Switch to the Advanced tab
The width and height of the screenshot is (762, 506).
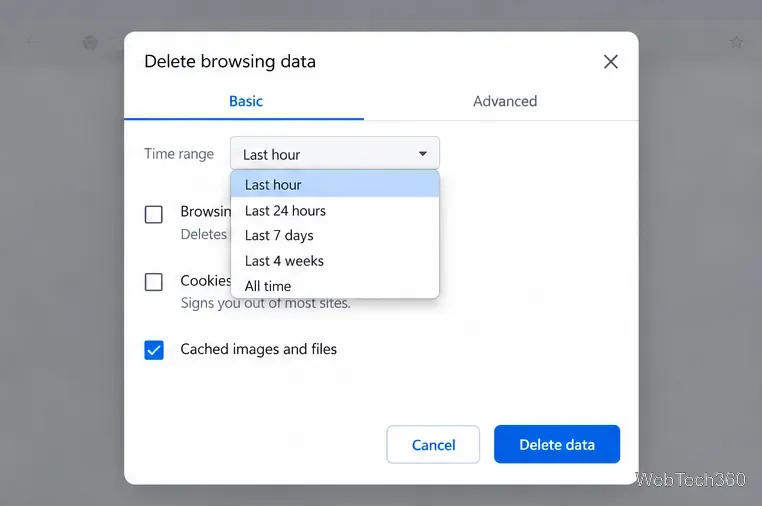click(505, 101)
